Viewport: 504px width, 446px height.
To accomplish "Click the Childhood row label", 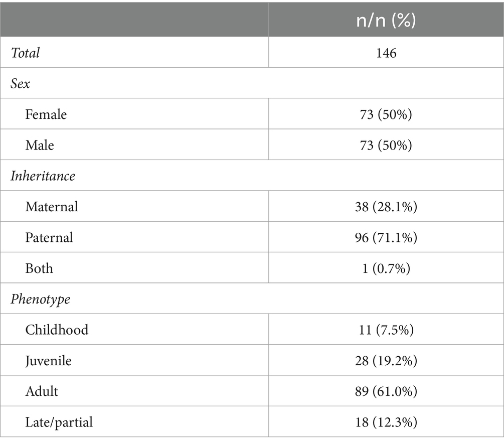I will [x=57, y=330].
